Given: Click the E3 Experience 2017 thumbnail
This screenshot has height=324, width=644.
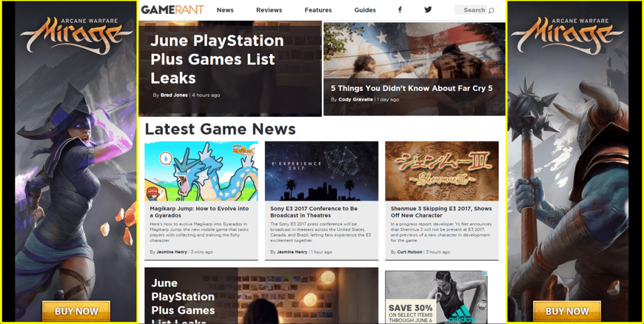Looking at the screenshot, I should pos(321,171).
